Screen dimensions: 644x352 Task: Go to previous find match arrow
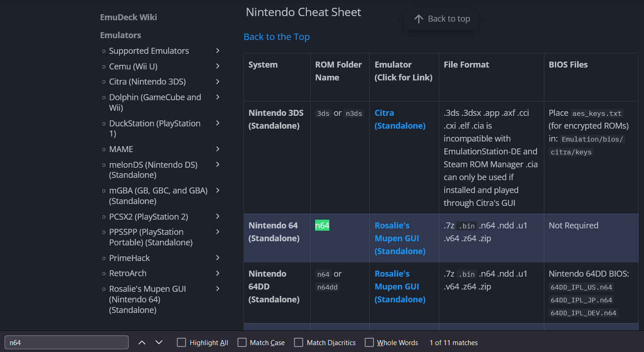point(142,342)
